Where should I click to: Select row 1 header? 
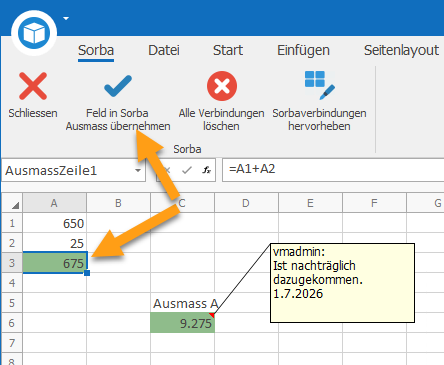[x=12, y=223]
